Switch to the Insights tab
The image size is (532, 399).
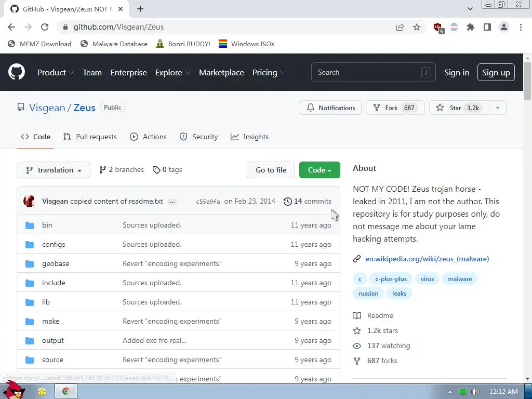(x=249, y=137)
